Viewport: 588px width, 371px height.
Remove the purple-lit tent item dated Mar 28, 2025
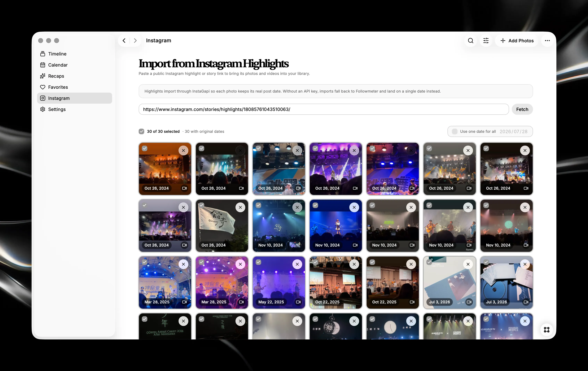(240, 264)
